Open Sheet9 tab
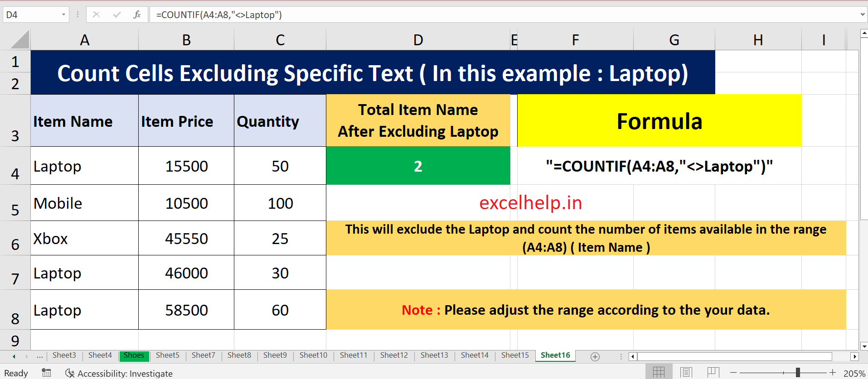 275,355
